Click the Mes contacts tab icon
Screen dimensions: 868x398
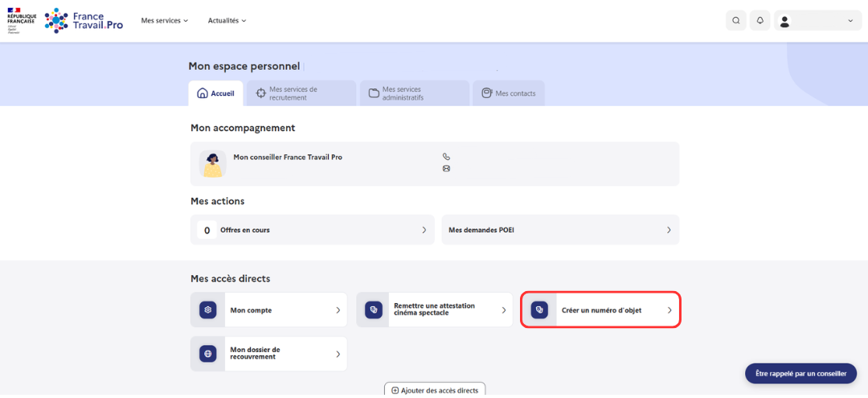point(486,93)
